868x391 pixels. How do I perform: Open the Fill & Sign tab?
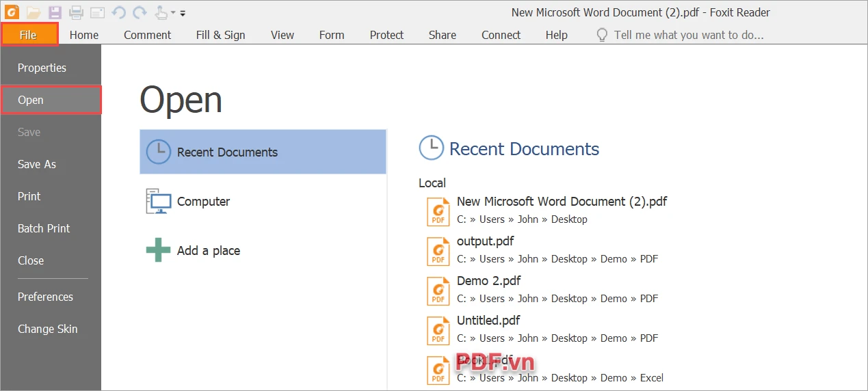click(x=220, y=35)
